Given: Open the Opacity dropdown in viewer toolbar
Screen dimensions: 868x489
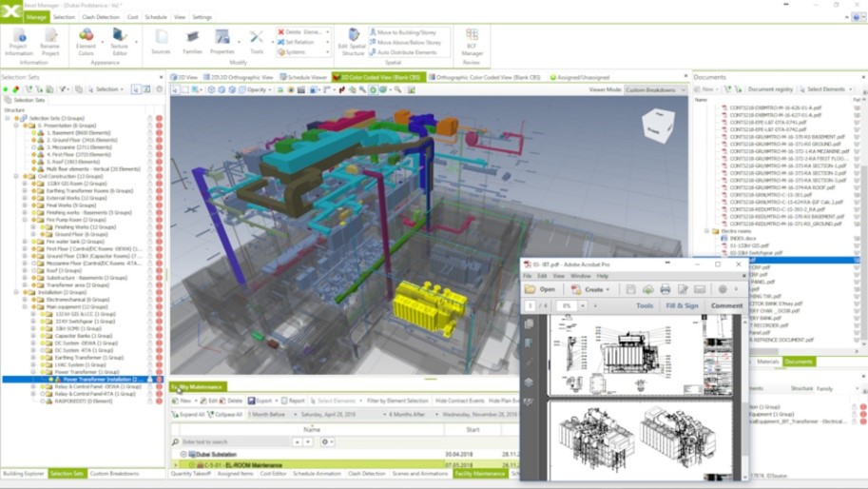Looking at the screenshot, I should point(257,89).
